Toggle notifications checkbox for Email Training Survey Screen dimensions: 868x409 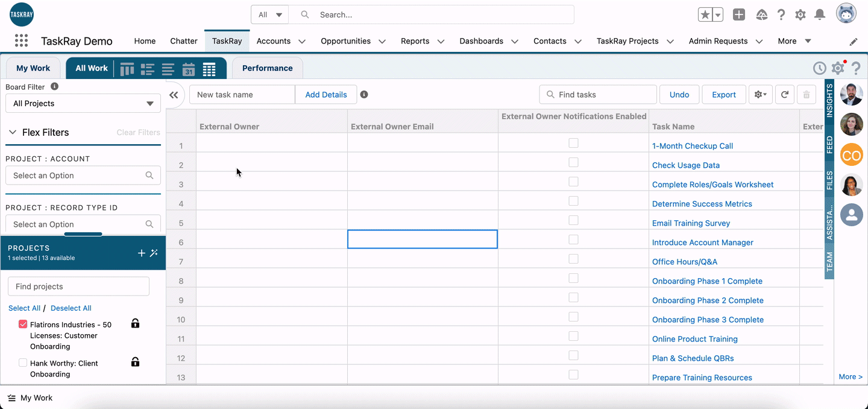click(573, 220)
